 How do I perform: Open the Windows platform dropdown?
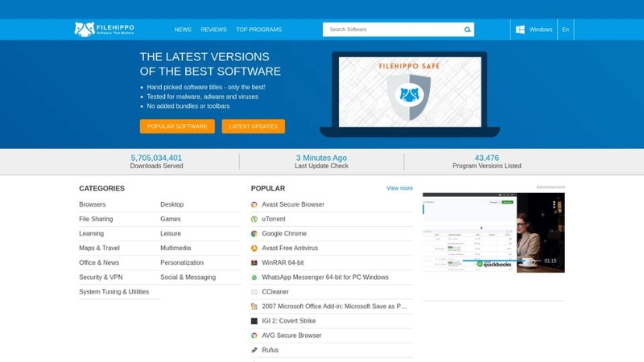tap(534, 30)
